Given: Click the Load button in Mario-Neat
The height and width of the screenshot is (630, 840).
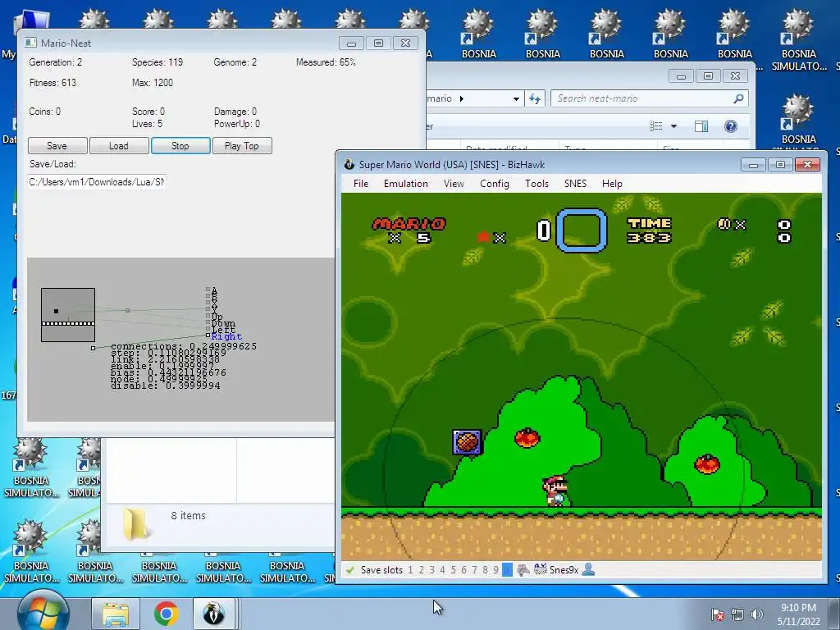Looking at the screenshot, I should point(119,146).
